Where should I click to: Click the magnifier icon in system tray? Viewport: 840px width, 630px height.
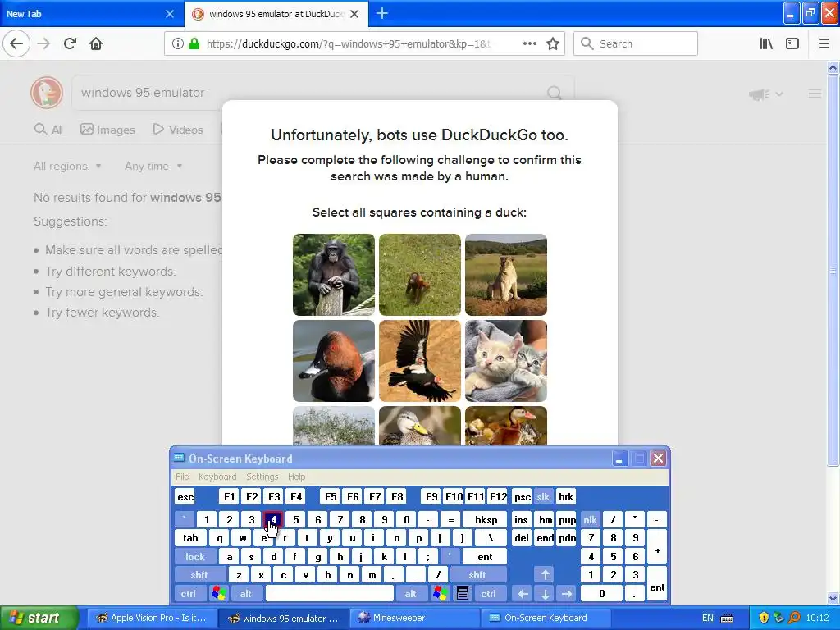(794, 618)
